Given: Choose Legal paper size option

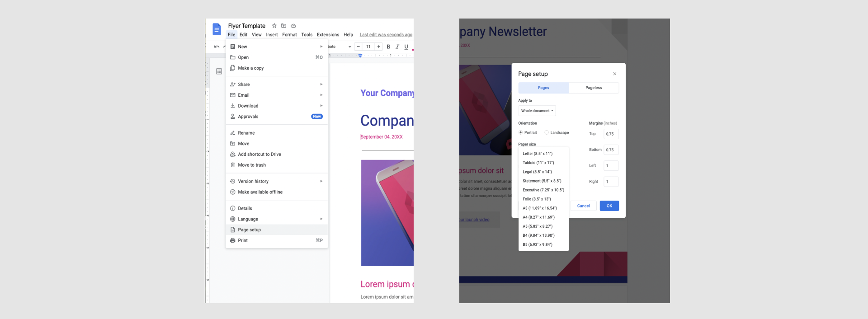Looking at the screenshot, I should click(543, 172).
